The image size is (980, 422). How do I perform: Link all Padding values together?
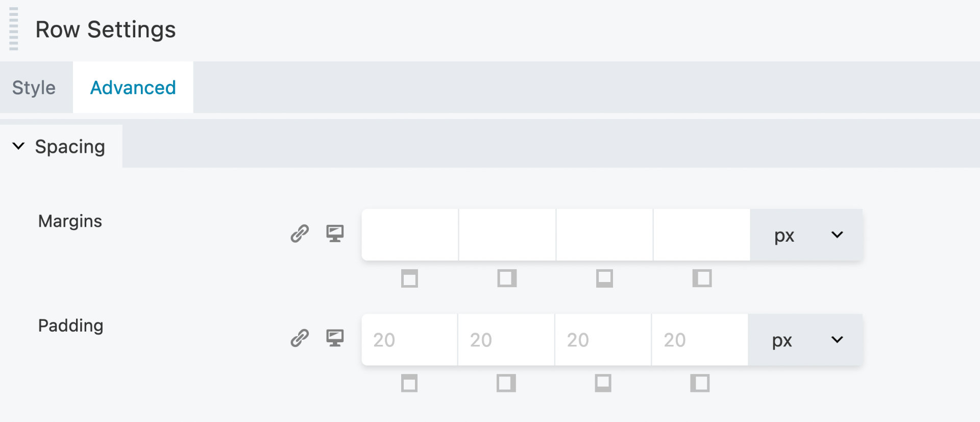300,338
